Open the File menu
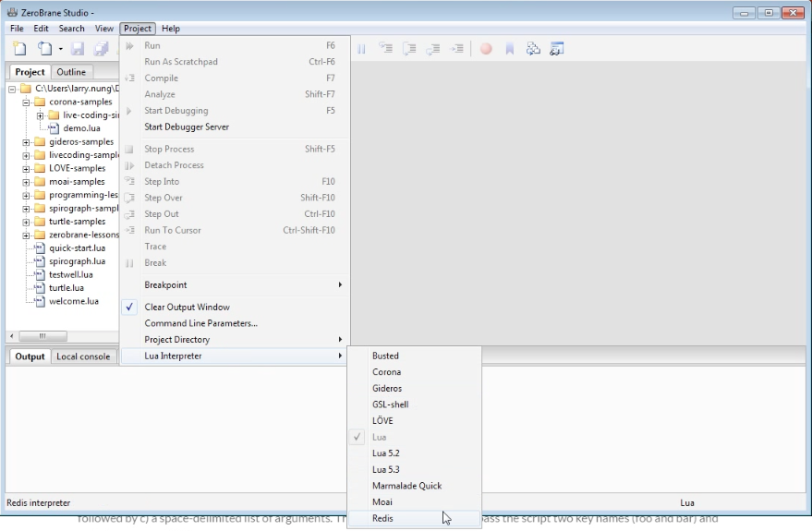 [x=17, y=29]
